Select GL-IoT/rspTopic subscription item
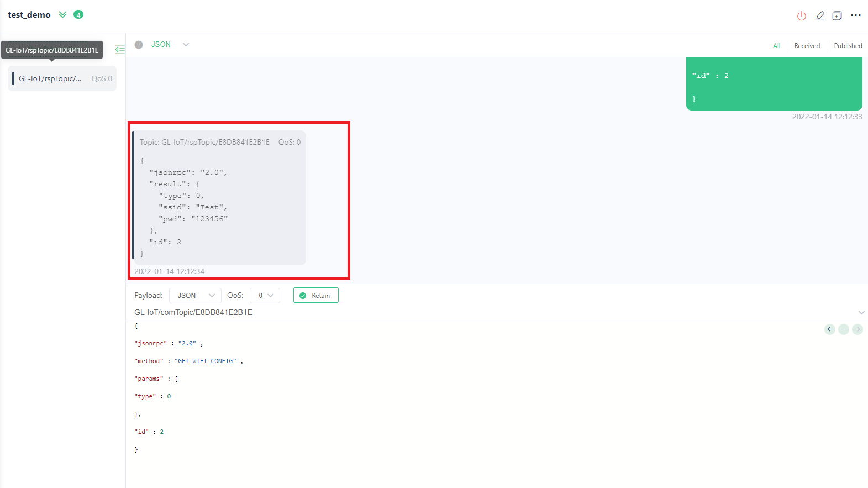Screen dimensions: 868x488 [62, 78]
